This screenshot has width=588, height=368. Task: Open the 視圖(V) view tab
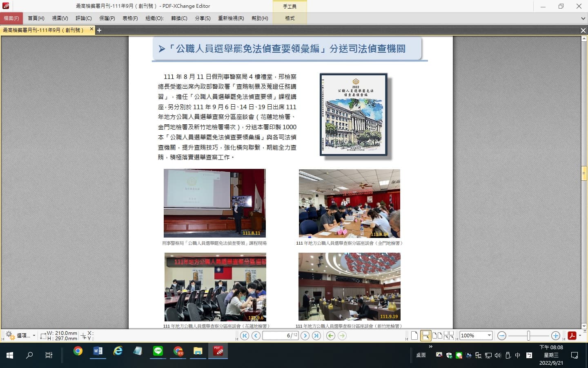click(x=60, y=18)
